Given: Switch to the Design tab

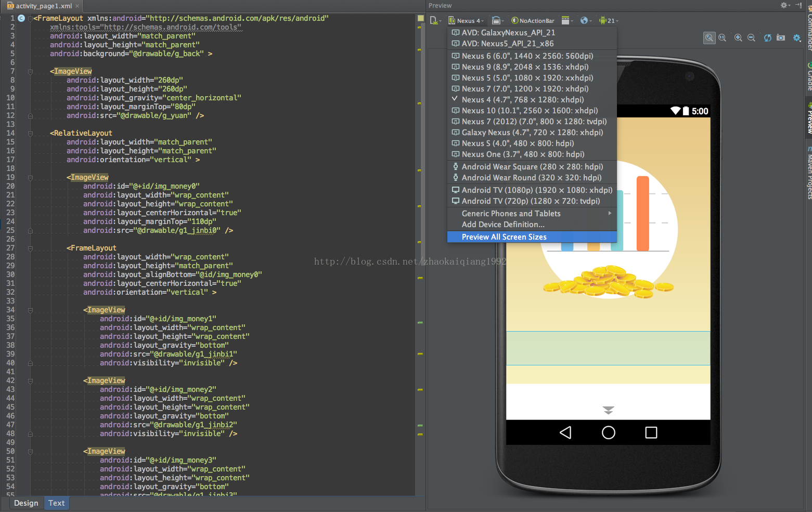Looking at the screenshot, I should (x=26, y=503).
